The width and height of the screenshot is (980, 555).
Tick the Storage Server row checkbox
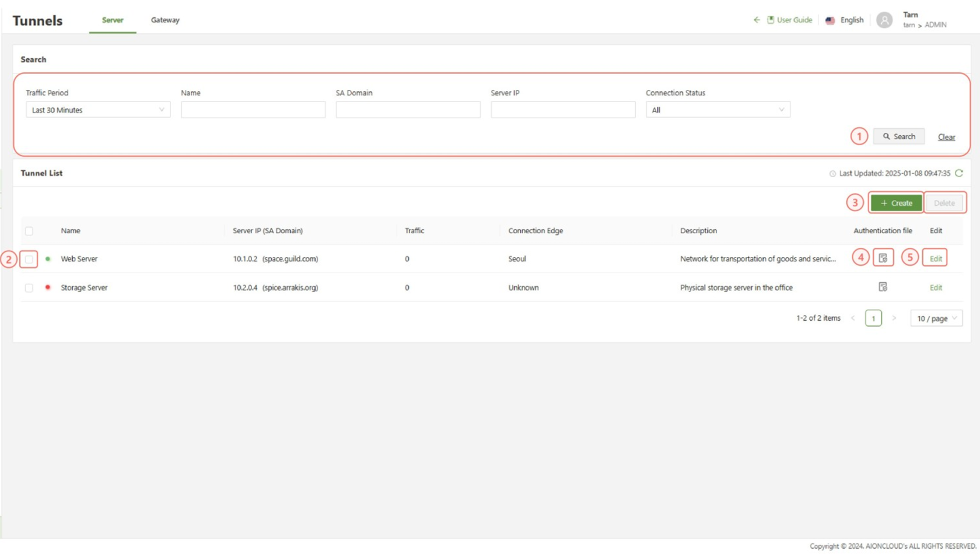click(29, 287)
